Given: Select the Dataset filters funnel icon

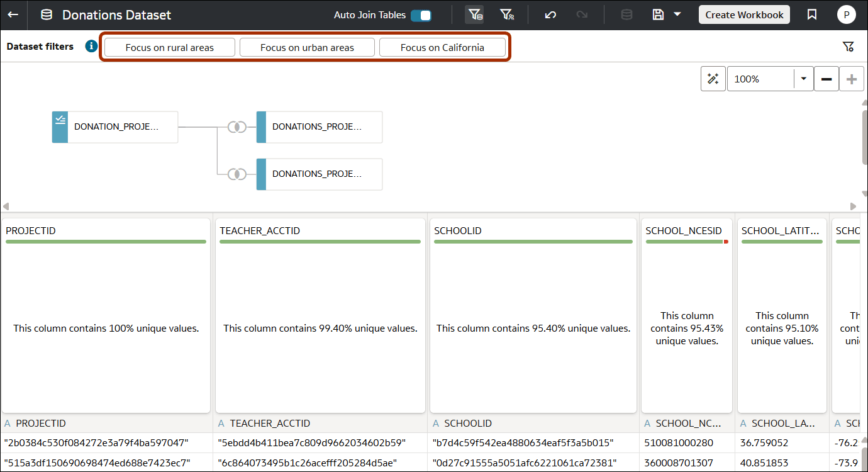Looking at the screenshot, I should tap(474, 14).
